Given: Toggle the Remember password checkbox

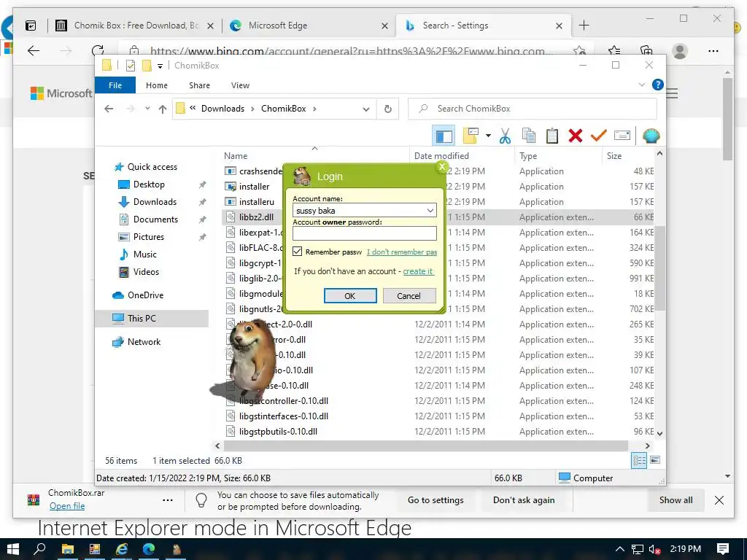Looking at the screenshot, I should click(298, 252).
